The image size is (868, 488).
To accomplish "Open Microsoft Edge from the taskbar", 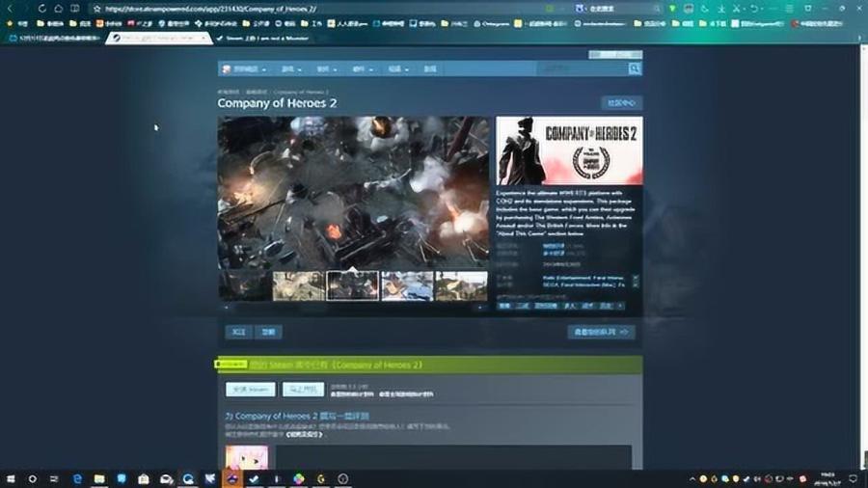I will pyautogui.click(x=77, y=478).
